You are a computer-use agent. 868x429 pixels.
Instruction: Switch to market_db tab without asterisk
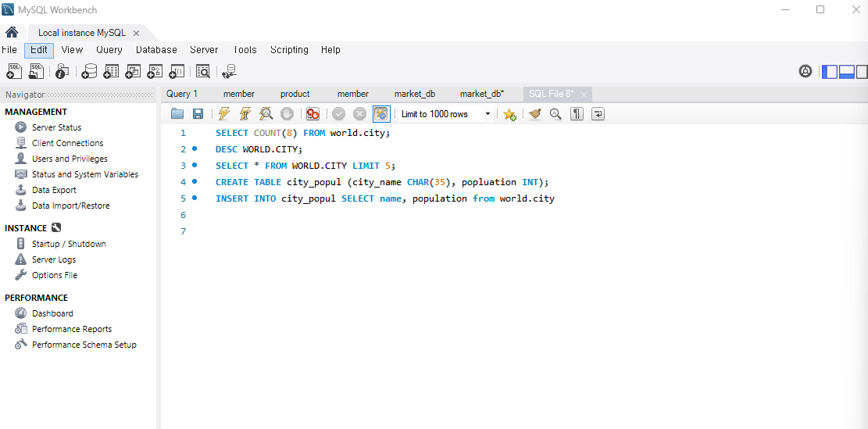[415, 94]
